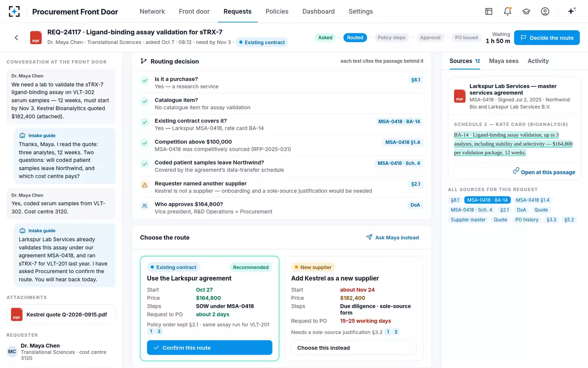588x368 pixels.
Task: Select the §5.2 source chip
Action: click(569, 220)
